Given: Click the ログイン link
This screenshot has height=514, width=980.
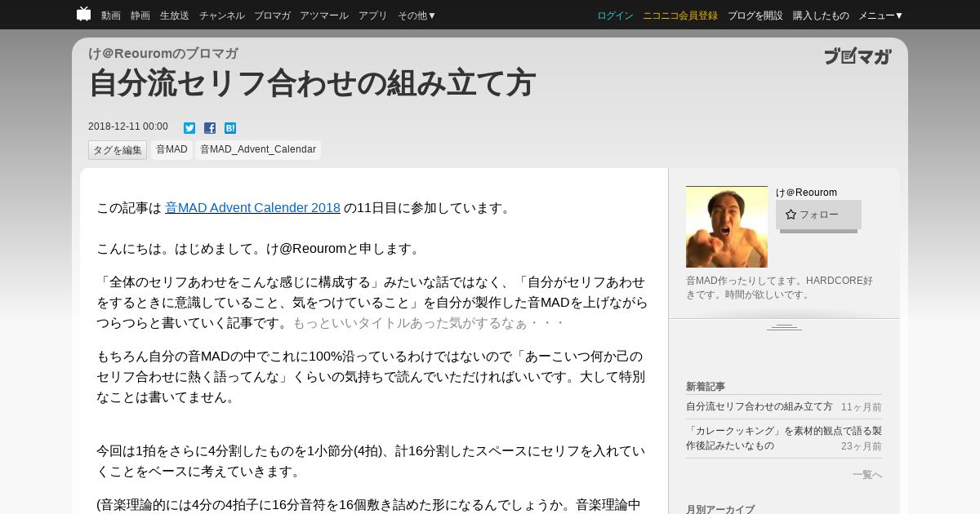Looking at the screenshot, I should (x=615, y=16).
